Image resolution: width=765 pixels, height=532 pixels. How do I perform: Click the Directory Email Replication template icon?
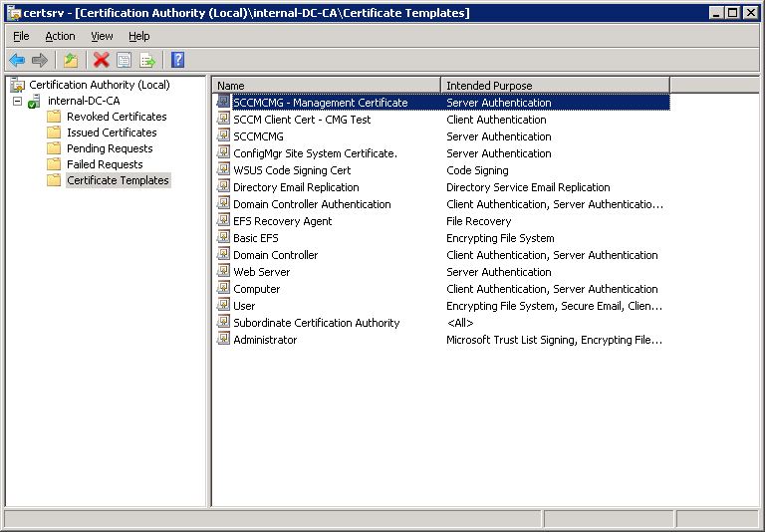(x=223, y=186)
